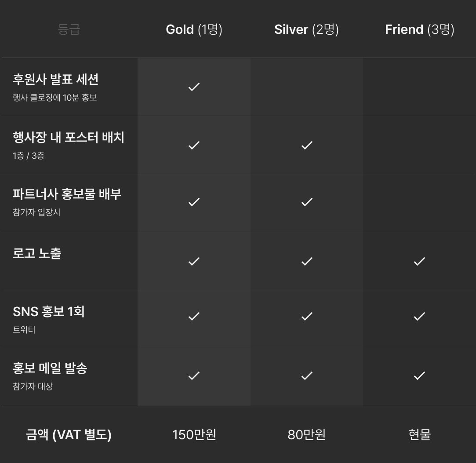This screenshot has width=476, height=463.
Task: Click Friend checkmark for 홍보 메일 발송
Action: [x=419, y=376]
